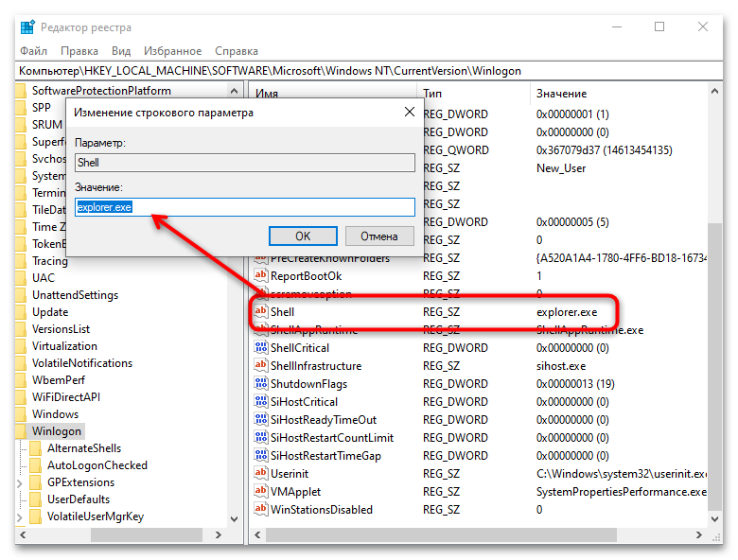Open the Избранное menu

pyautogui.click(x=172, y=51)
